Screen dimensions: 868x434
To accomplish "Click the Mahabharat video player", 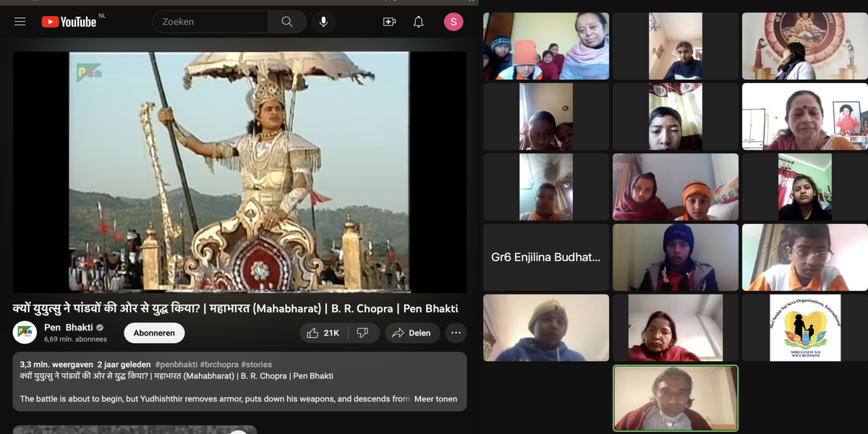I will (239, 172).
